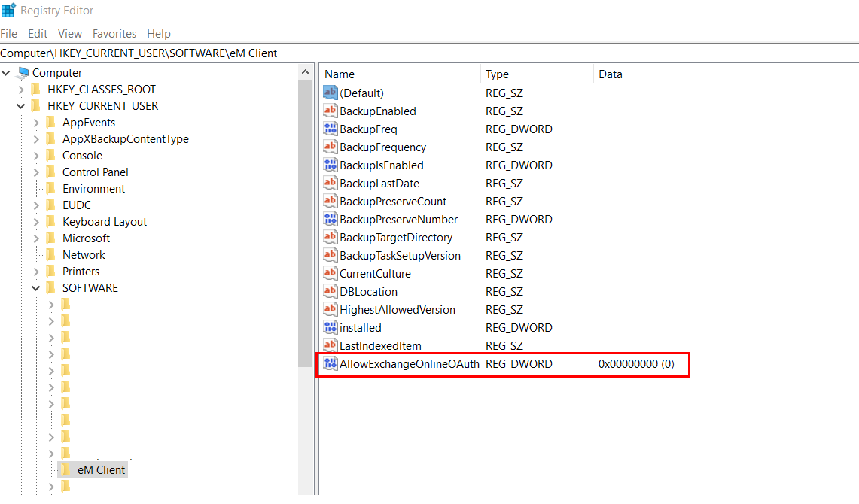Select the Network key
This screenshot has height=504, width=859.
coord(84,254)
